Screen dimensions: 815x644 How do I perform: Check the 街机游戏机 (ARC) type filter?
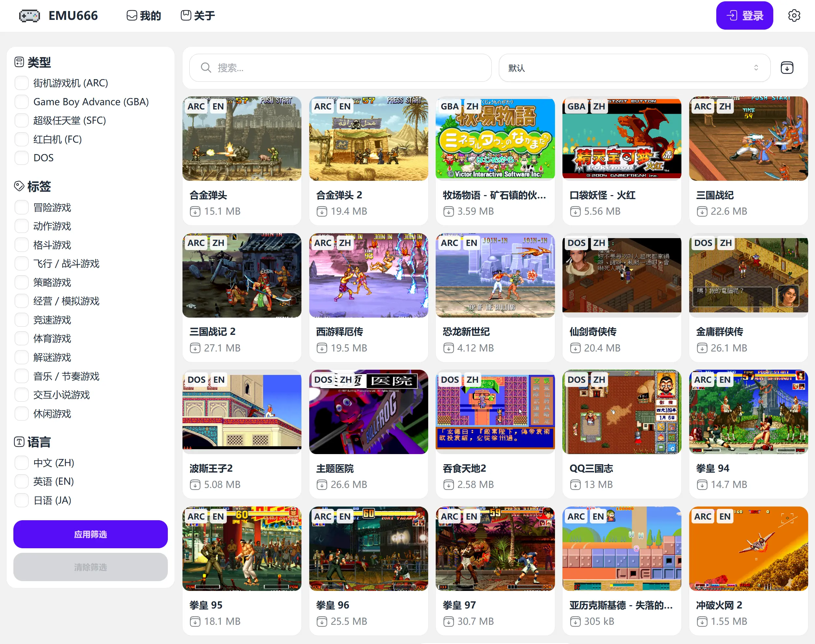(x=22, y=83)
